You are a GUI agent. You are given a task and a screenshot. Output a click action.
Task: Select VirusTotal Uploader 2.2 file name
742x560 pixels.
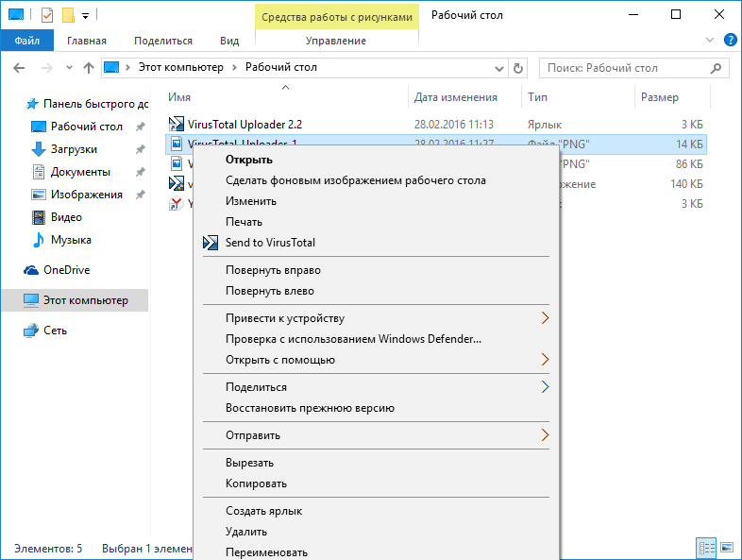(245, 125)
